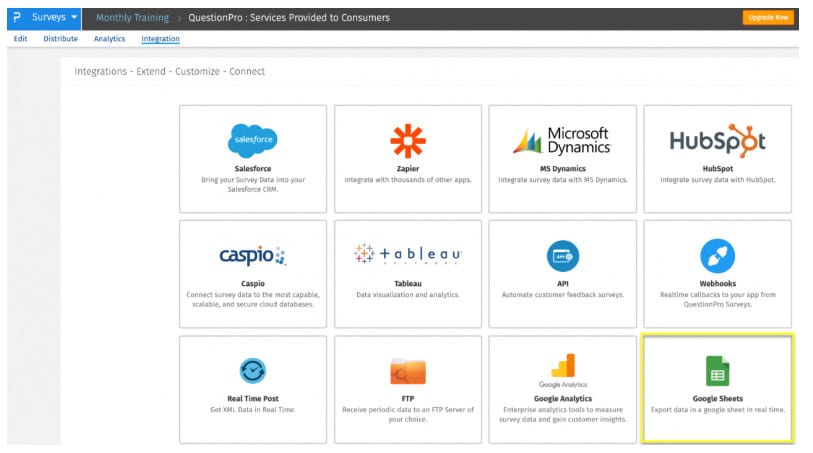Click the Monthly Training breadcrumb link
Viewport: 813px width, 453px height.
click(x=132, y=18)
